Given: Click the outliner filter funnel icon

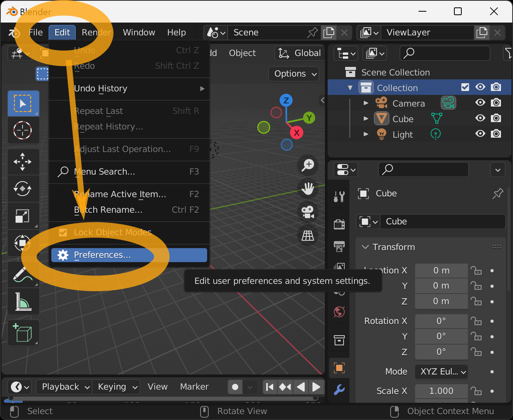Looking at the screenshot, I should (508, 53).
